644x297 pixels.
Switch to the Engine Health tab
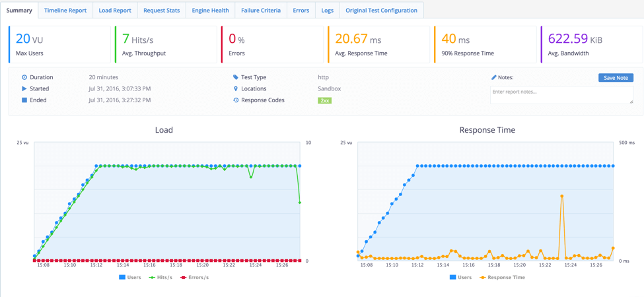pos(210,11)
